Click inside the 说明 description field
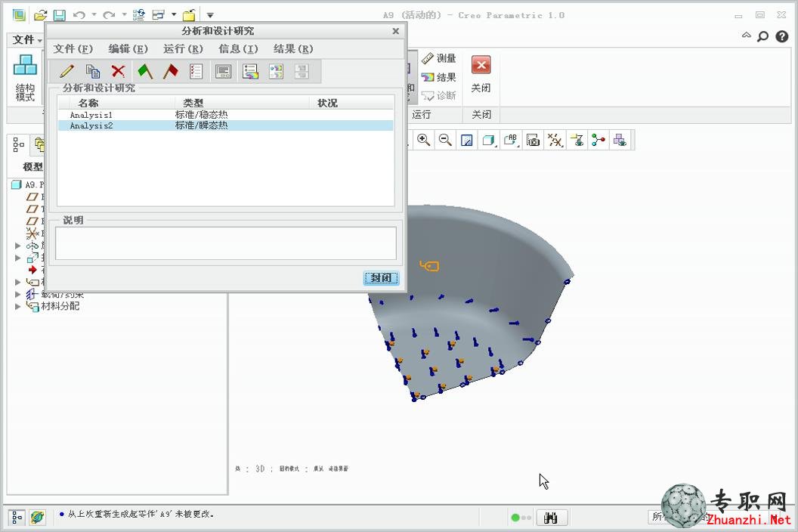The width and height of the screenshot is (798, 532). click(226, 243)
